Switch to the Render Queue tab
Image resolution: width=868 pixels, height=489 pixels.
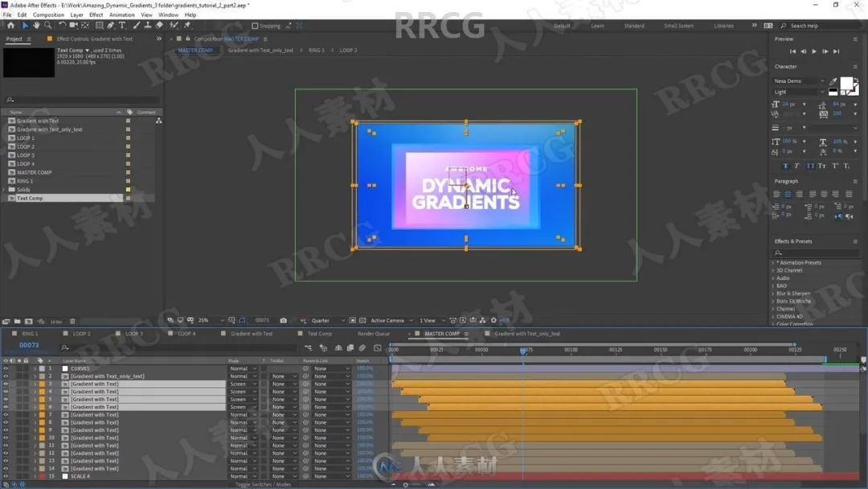(374, 334)
